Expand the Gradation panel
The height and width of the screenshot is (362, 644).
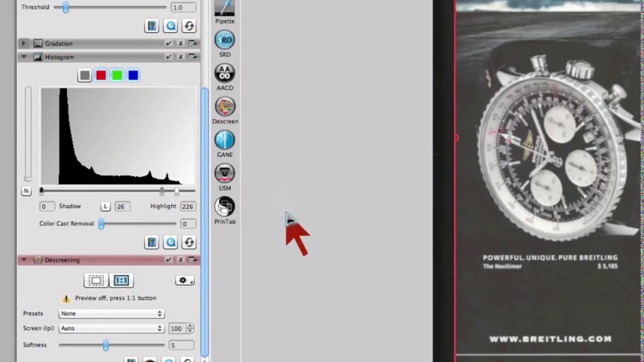coord(23,44)
